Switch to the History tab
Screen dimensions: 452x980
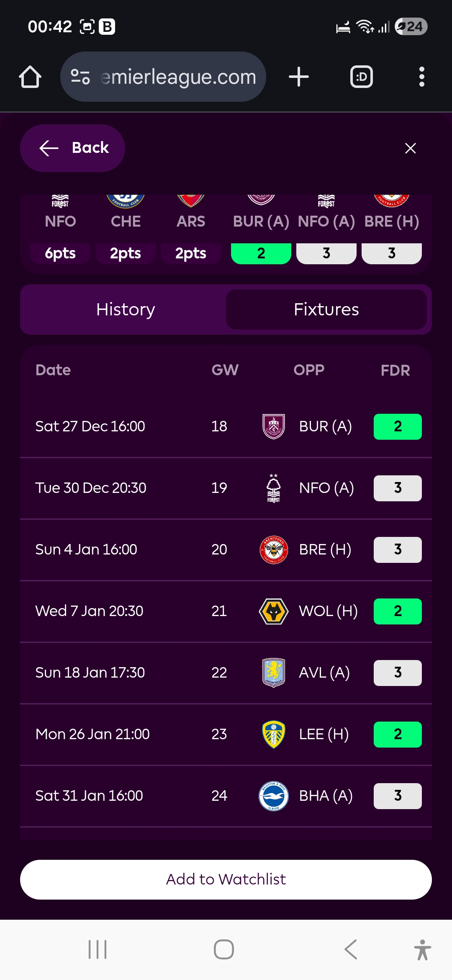126,309
